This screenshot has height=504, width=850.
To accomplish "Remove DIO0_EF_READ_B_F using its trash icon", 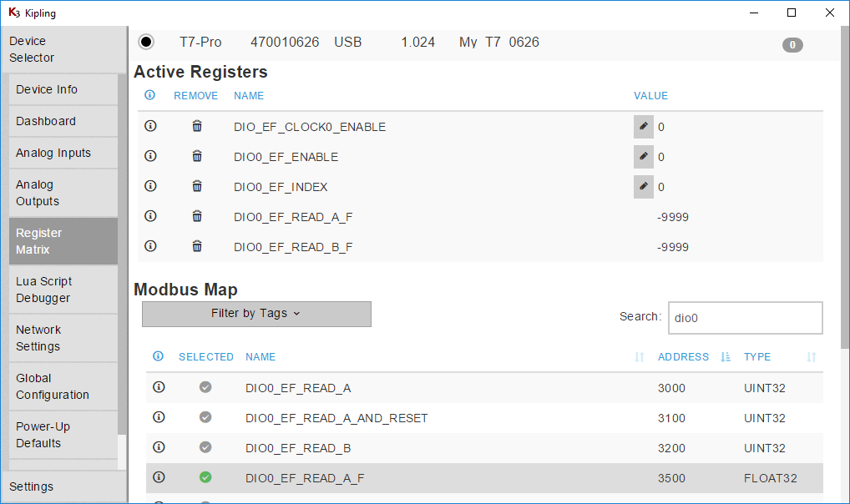I will [x=197, y=246].
